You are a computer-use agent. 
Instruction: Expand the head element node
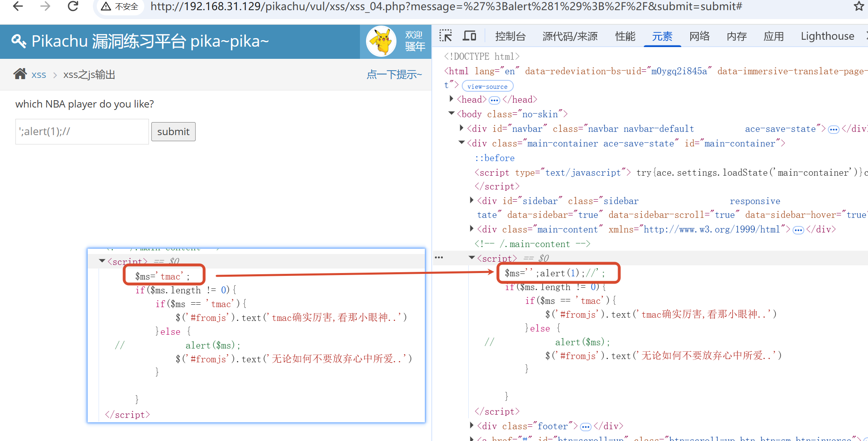[451, 99]
